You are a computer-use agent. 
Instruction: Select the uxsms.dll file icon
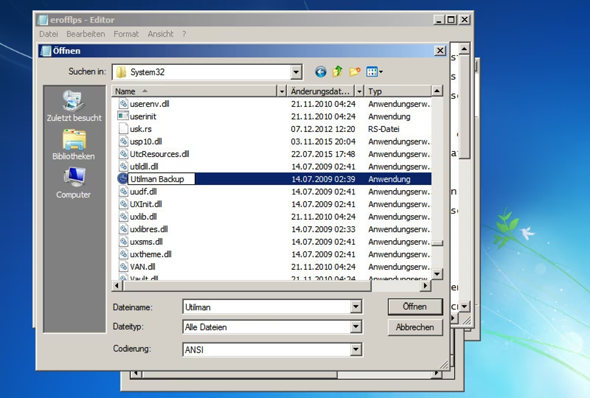coord(123,242)
